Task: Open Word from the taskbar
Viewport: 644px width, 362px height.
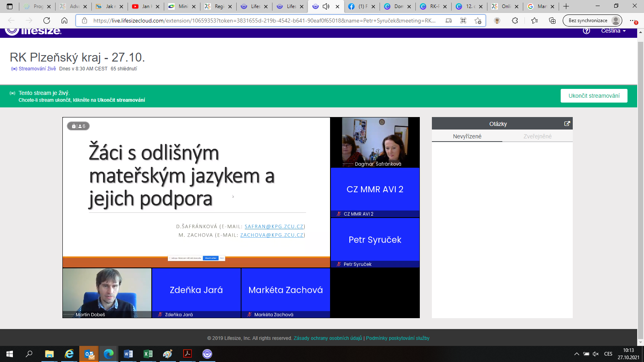Action: pyautogui.click(x=128, y=354)
